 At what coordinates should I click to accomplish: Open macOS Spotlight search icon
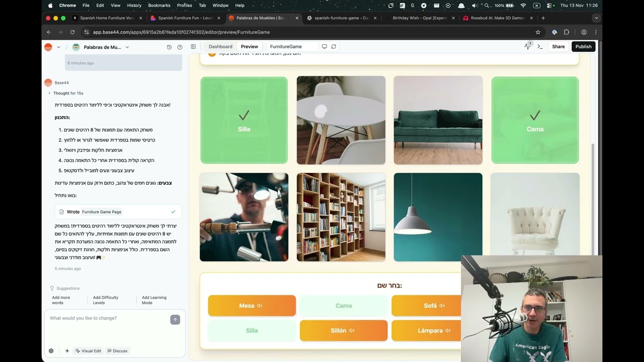point(486,6)
